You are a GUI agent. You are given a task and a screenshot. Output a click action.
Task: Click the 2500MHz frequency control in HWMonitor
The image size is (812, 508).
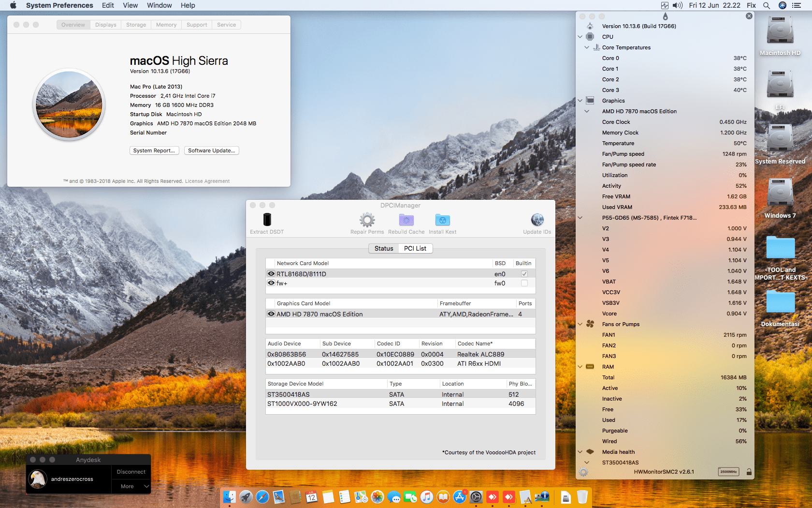point(728,472)
